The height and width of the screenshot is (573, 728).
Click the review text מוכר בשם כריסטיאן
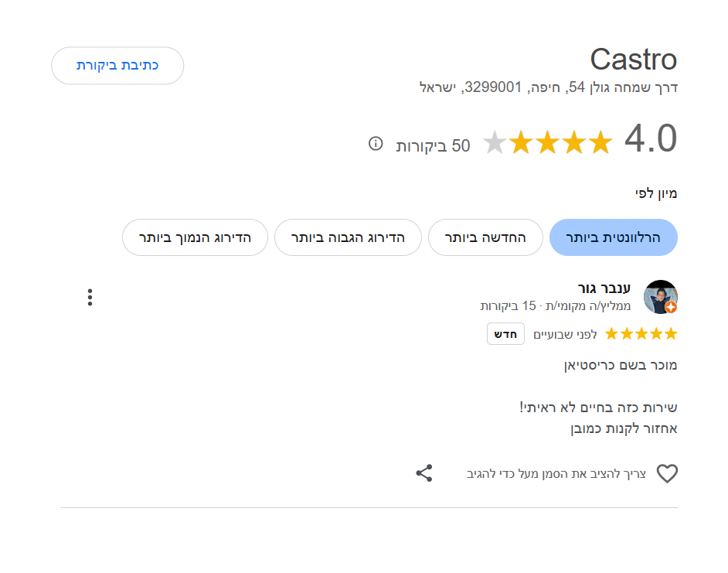click(x=621, y=365)
